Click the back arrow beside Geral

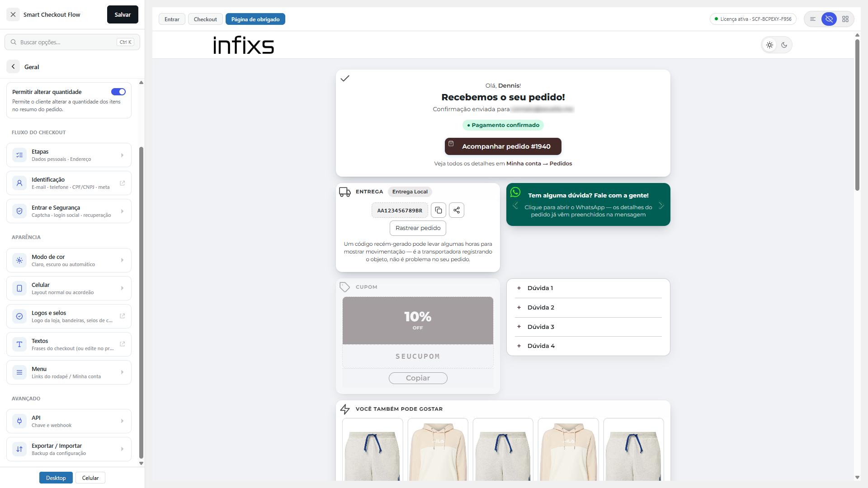[13, 66]
